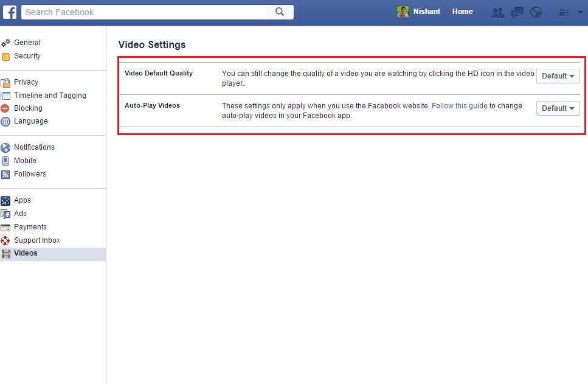Click the Security badge icon in sidebar
Viewport: 588px width, 384px height.
6,56
